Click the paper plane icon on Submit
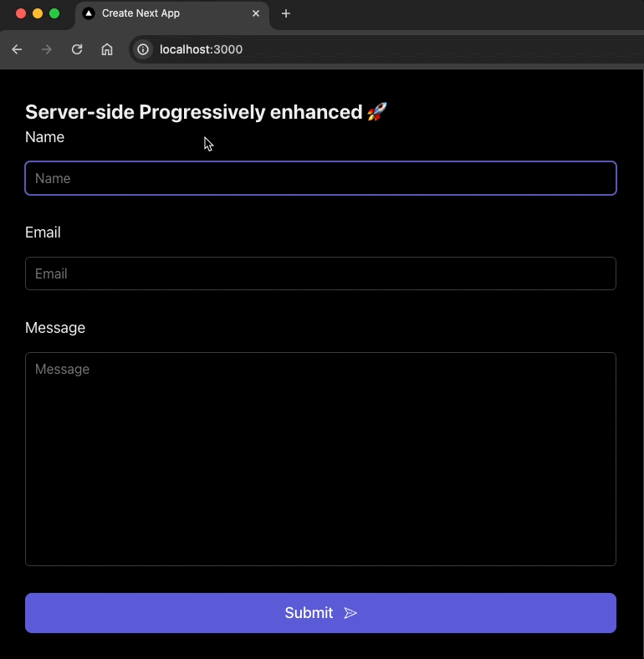 click(350, 613)
